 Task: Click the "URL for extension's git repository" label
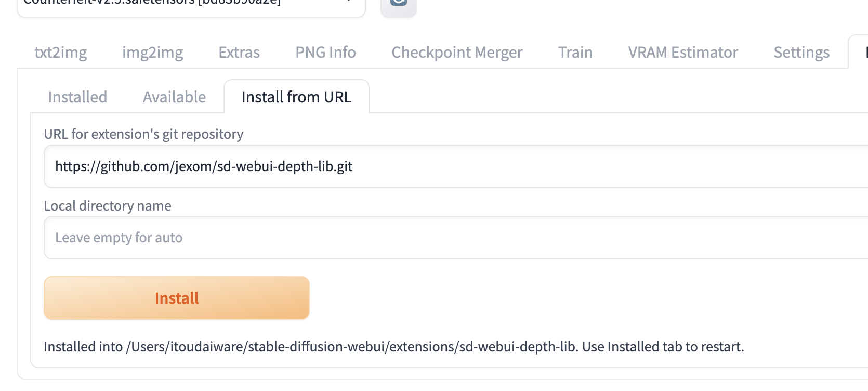pos(143,134)
